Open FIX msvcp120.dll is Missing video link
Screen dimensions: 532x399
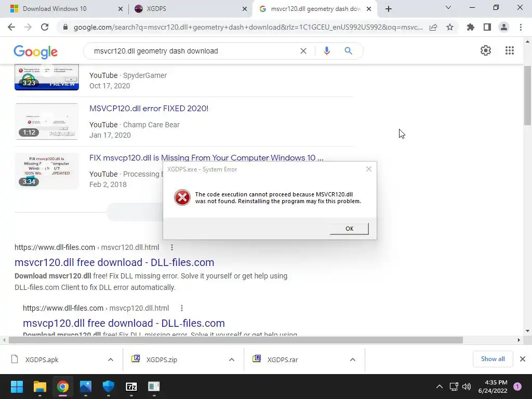click(206, 158)
